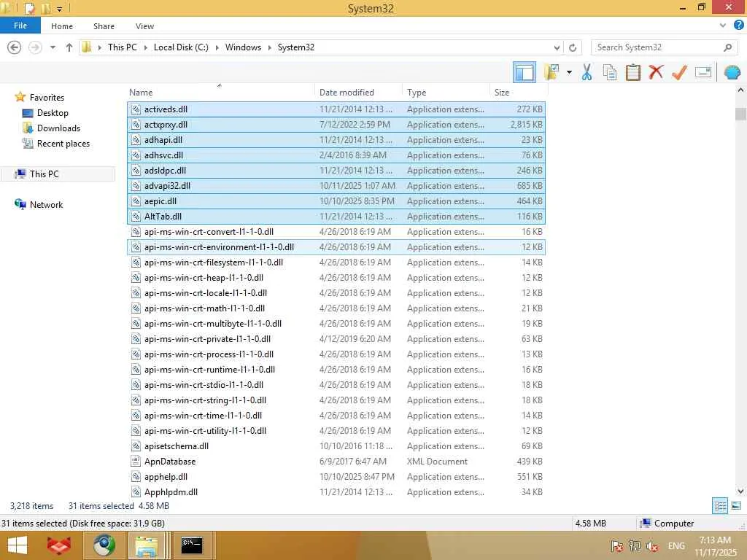
Task: Click Windows breadcrumb in address bar
Action: [243, 47]
